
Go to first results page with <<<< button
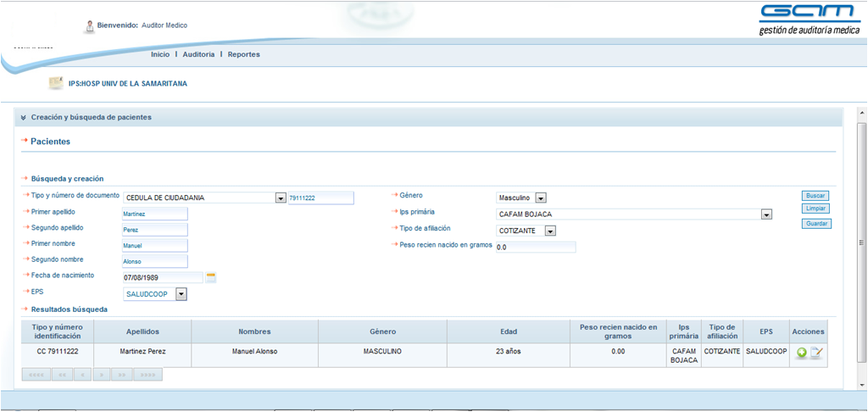point(36,375)
